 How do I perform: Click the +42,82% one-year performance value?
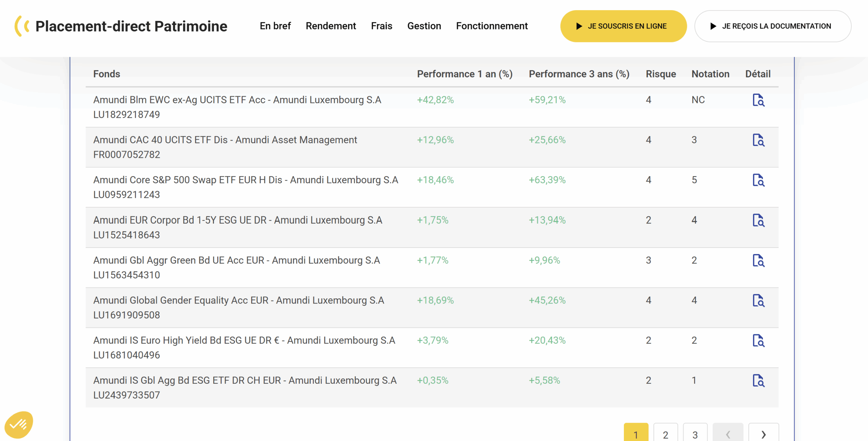coord(435,100)
